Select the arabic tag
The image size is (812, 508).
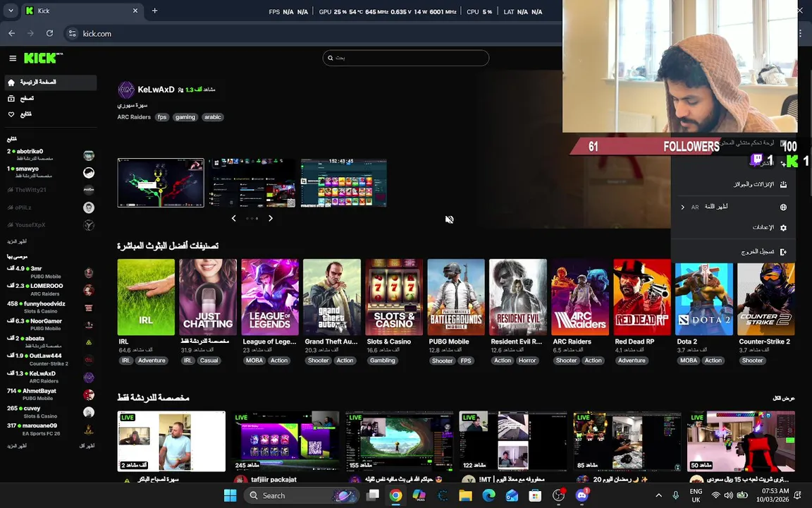(212, 117)
